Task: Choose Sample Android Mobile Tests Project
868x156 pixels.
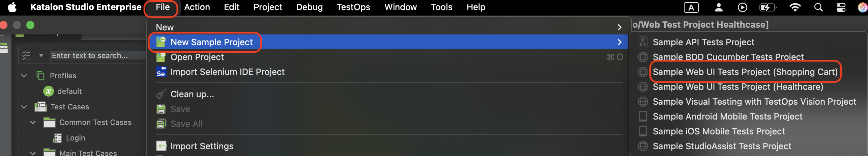Action: coord(727,116)
